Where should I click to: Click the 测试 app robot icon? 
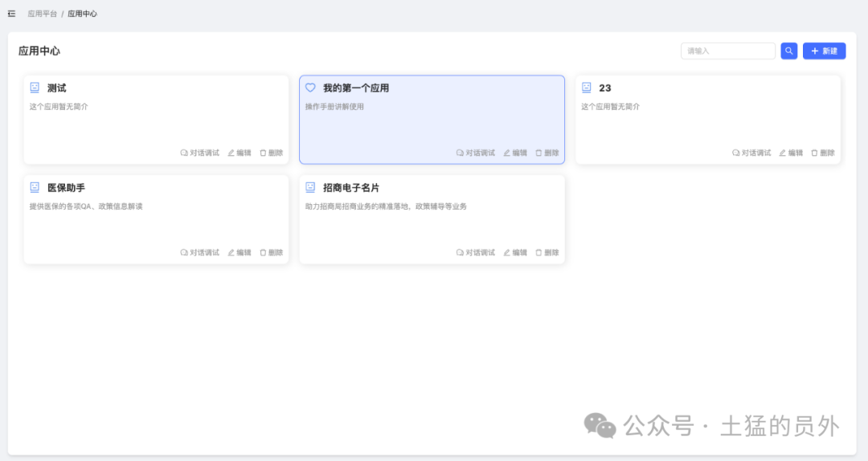[35, 88]
